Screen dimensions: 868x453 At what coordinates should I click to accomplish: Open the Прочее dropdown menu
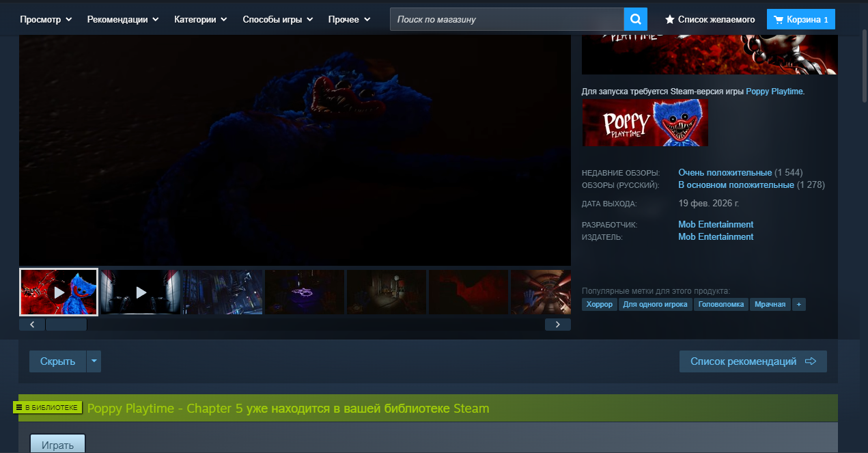pos(350,19)
